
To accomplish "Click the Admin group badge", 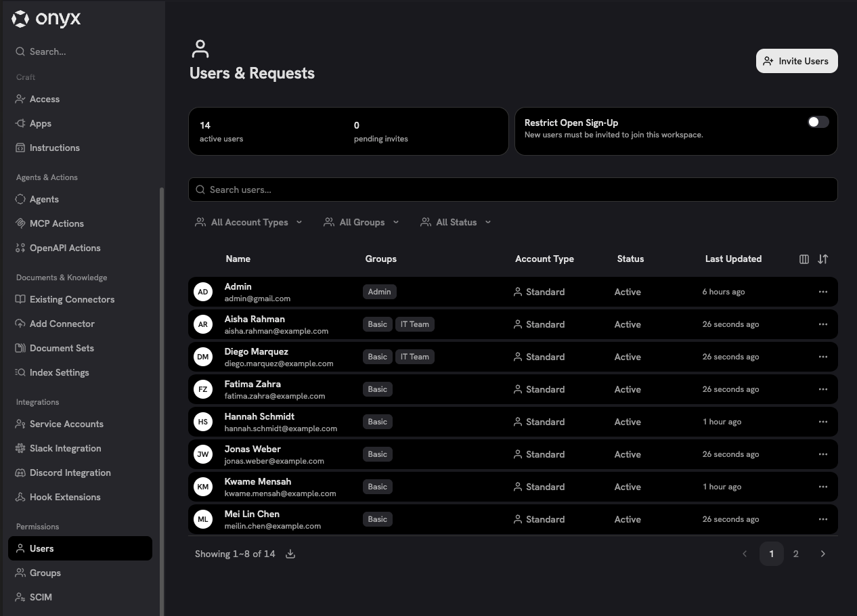I will (x=380, y=292).
